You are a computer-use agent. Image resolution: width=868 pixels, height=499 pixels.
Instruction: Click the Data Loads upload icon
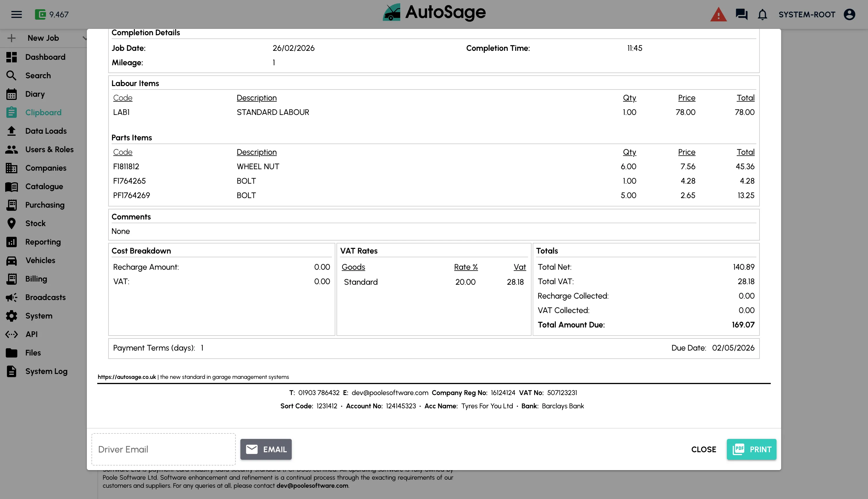click(12, 131)
